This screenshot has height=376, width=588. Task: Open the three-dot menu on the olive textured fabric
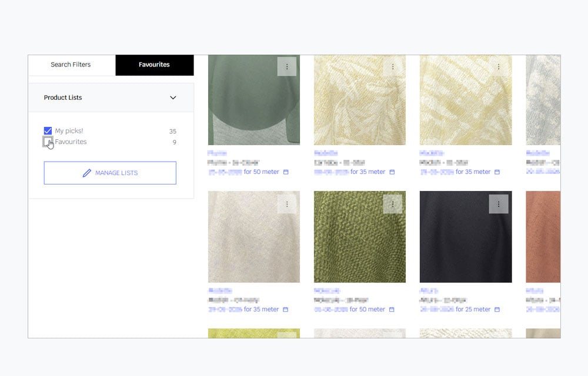click(393, 204)
